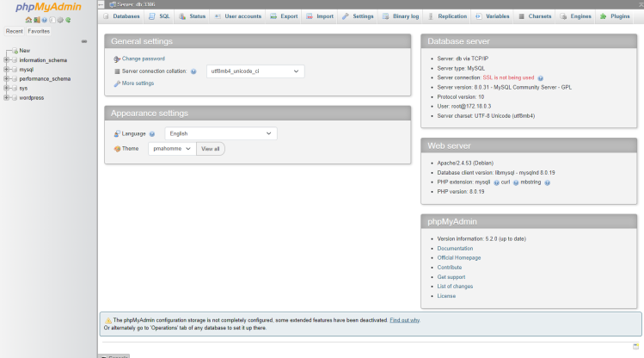Open the Theme dropdown showing pmahomme
Screen dimensions: 644x358
[x=172, y=149]
